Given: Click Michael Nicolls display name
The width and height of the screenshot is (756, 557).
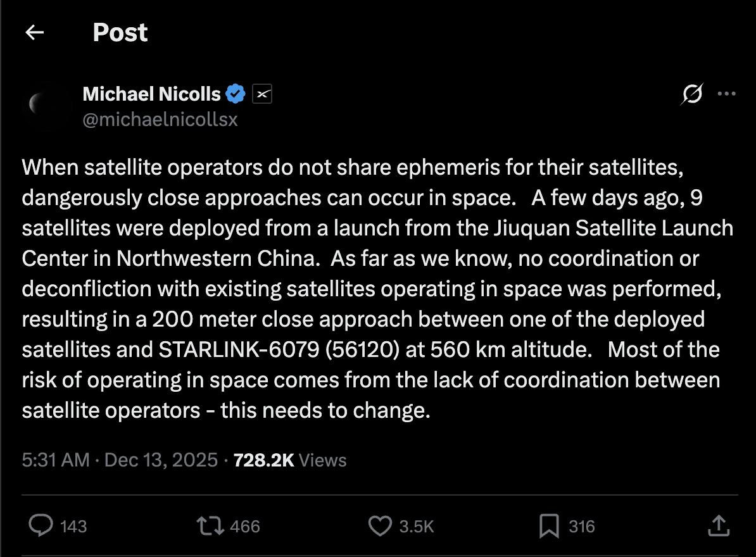Looking at the screenshot, I should click(152, 94).
